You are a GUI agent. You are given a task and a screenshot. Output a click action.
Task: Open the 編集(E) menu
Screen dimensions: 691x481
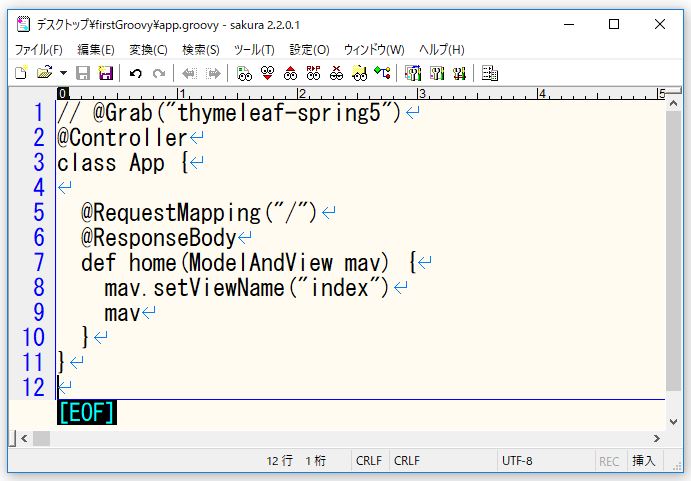(x=96, y=49)
